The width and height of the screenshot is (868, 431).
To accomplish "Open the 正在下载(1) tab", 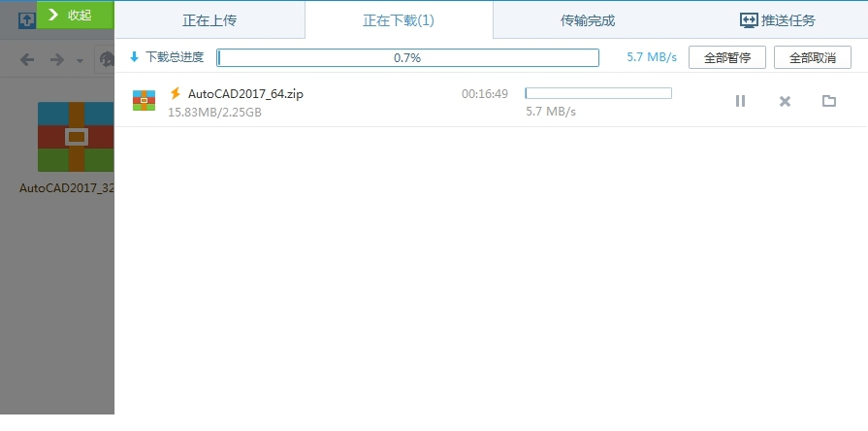I will 399,20.
